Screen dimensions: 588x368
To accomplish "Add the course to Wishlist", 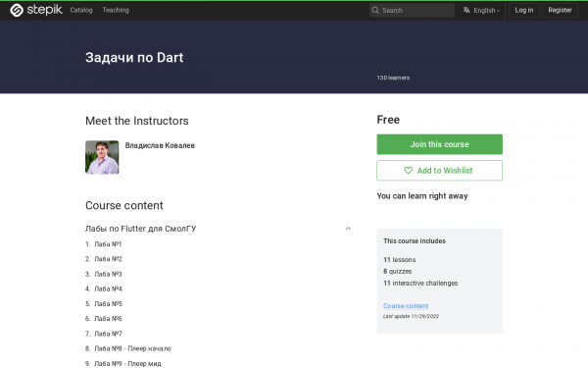I will (x=439, y=171).
